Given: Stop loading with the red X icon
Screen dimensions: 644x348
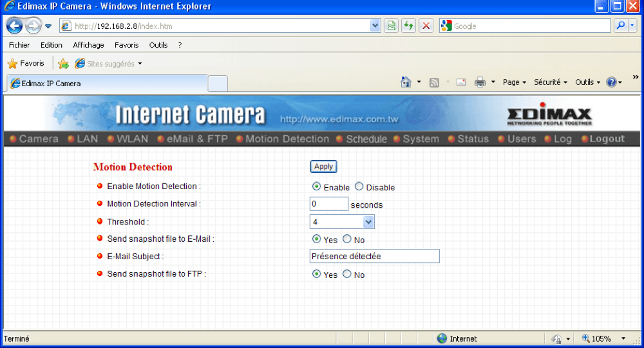Looking at the screenshot, I should [x=426, y=26].
